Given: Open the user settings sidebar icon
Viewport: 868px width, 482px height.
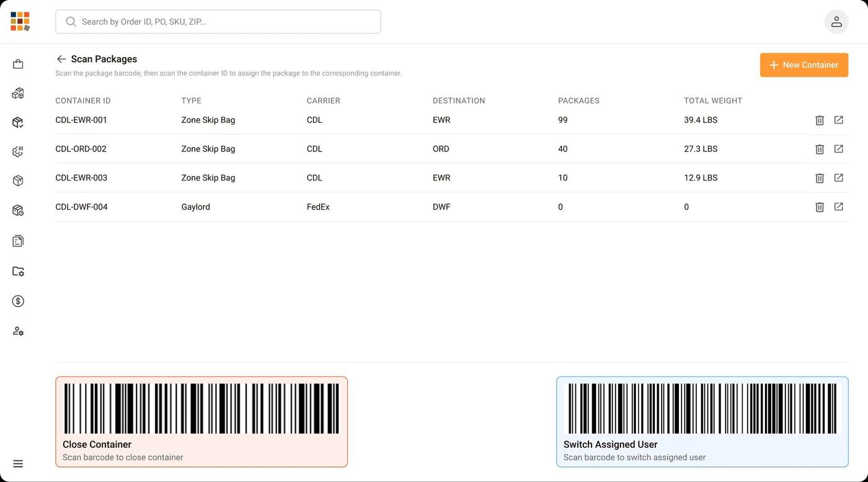Looking at the screenshot, I should tap(18, 331).
